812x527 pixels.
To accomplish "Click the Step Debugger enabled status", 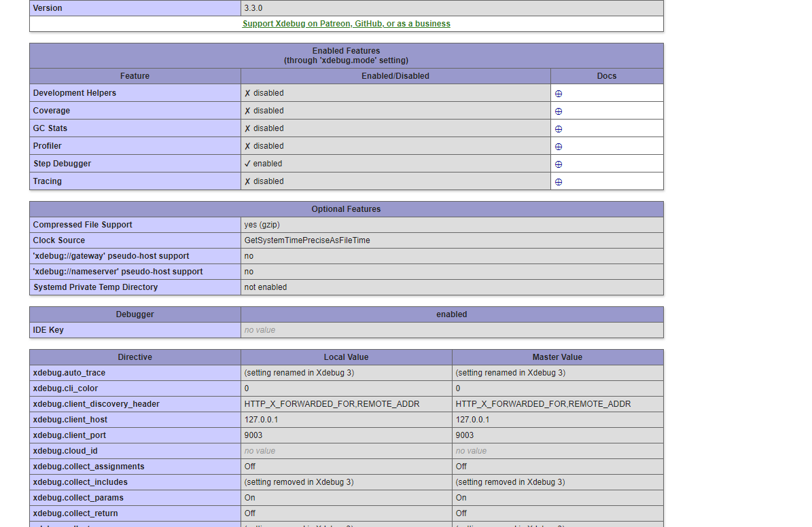I will (264, 164).
